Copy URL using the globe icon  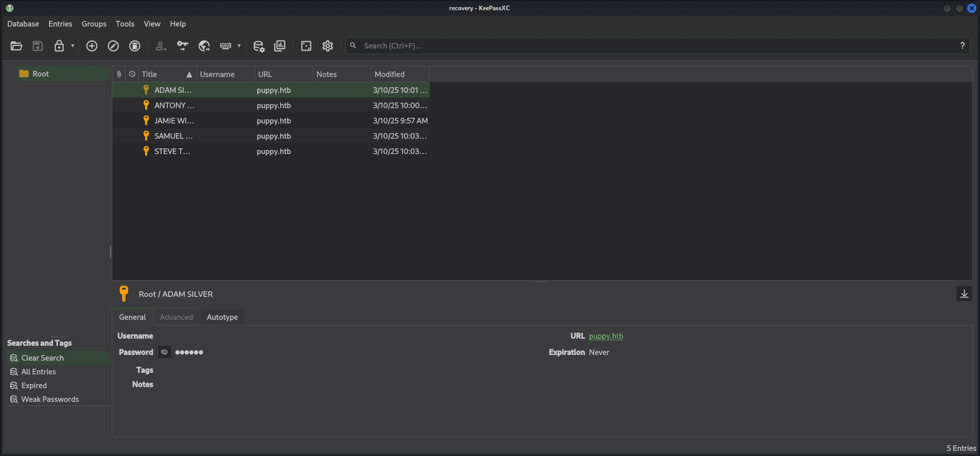point(204,46)
